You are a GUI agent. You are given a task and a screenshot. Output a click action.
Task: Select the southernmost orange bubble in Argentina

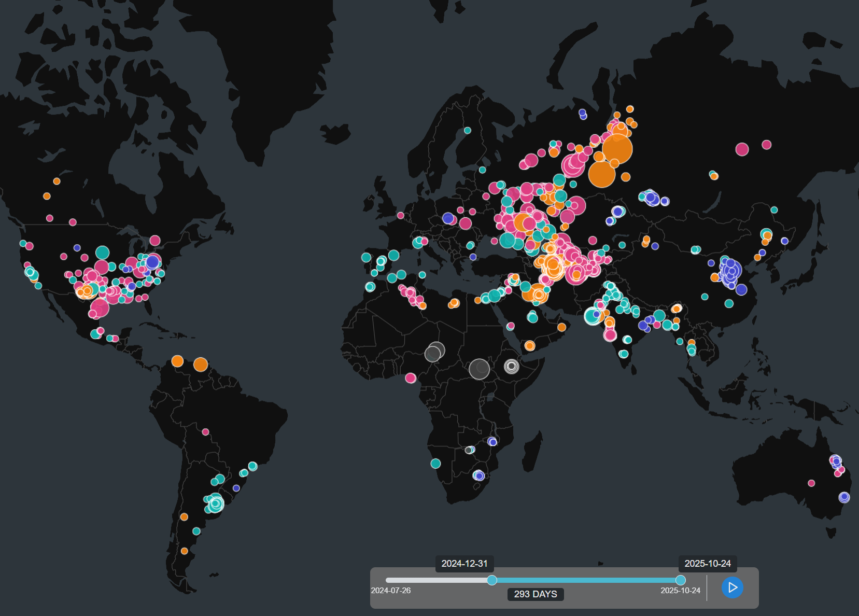(184, 551)
